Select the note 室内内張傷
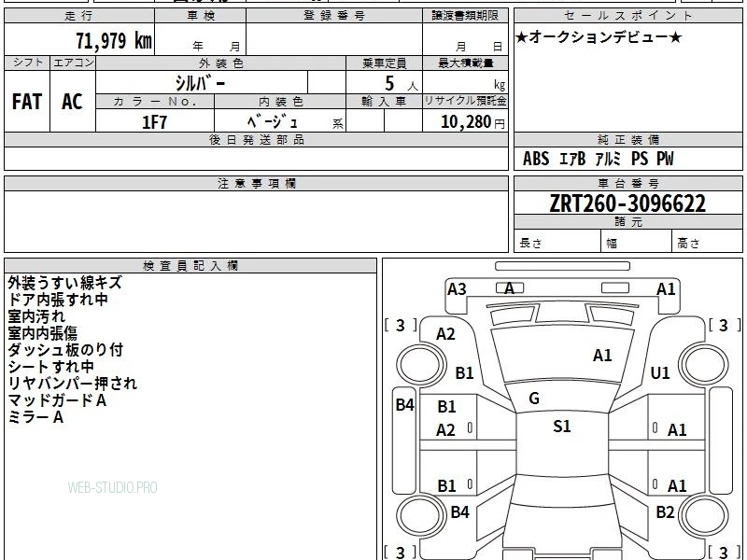Image resolution: width=747 pixels, height=560 pixels. tap(42, 333)
